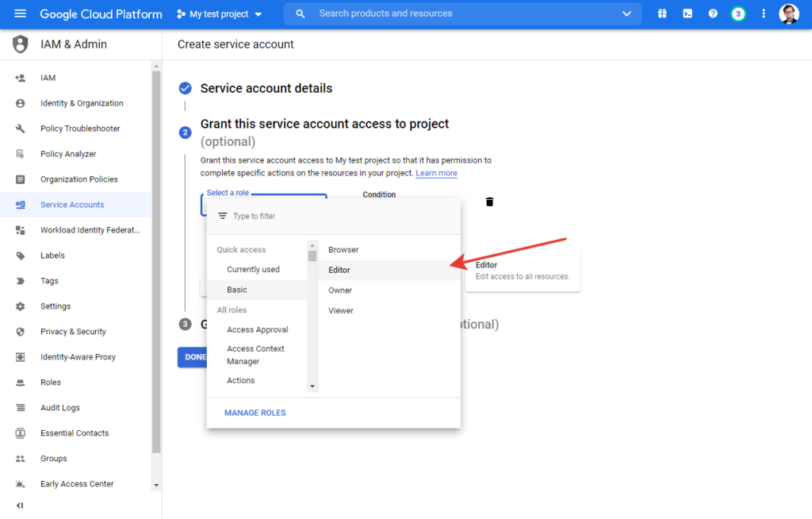The height and width of the screenshot is (519, 812).
Task: Open the gift free trial icon
Action: [x=662, y=13]
